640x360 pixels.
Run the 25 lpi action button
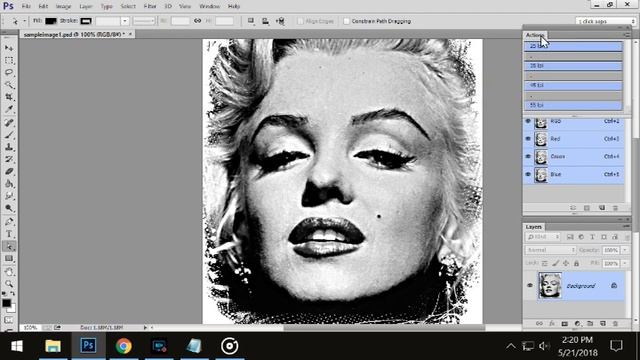[x=573, y=46]
